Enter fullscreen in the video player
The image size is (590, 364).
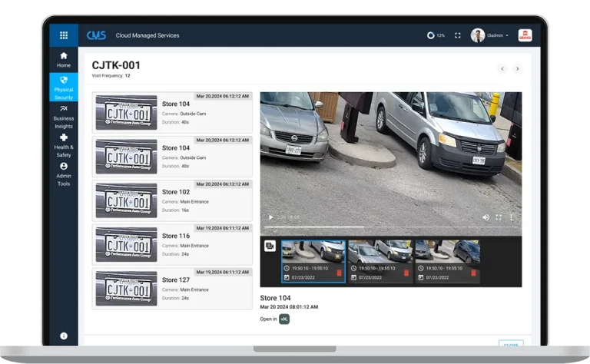(499, 217)
